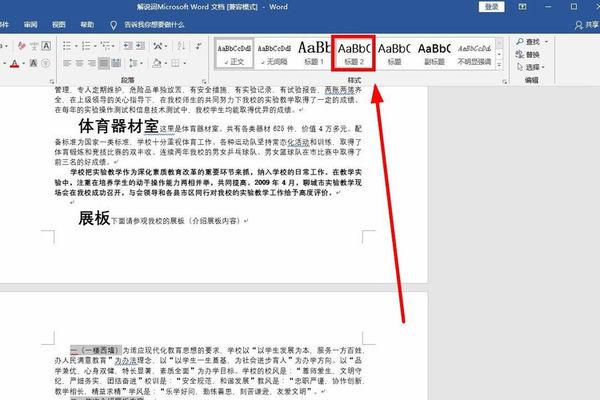Click the 登录 sign-in button
600x400 pixels.
491,7
